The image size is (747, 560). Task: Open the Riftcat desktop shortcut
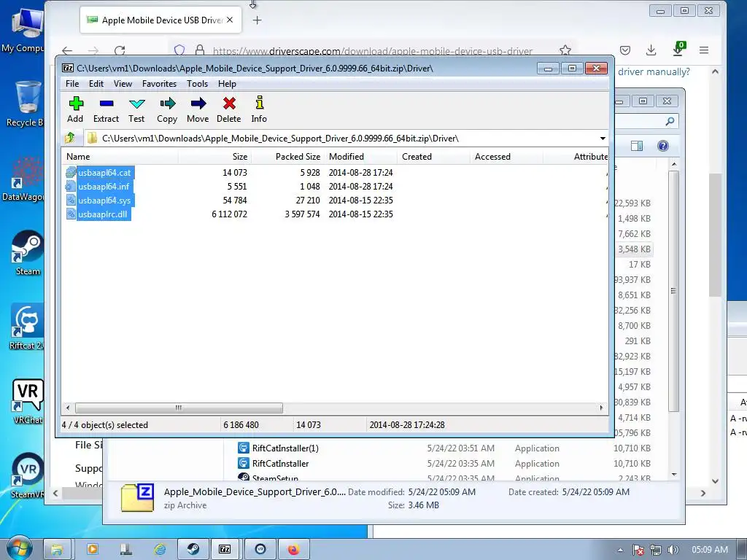[x=27, y=327]
